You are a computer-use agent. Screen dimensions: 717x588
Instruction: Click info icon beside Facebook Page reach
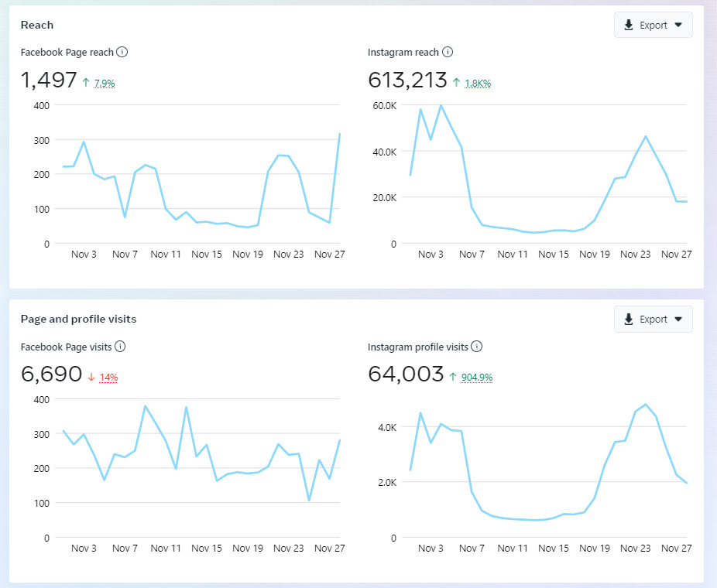point(122,53)
